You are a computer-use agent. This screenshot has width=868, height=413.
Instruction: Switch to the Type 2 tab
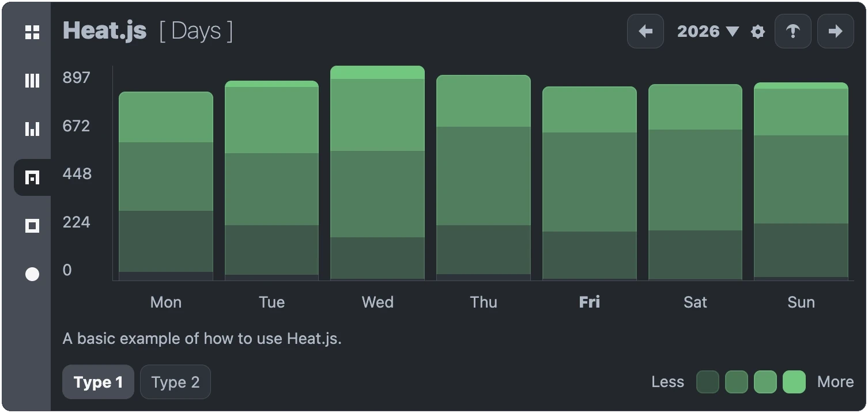point(175,382)
